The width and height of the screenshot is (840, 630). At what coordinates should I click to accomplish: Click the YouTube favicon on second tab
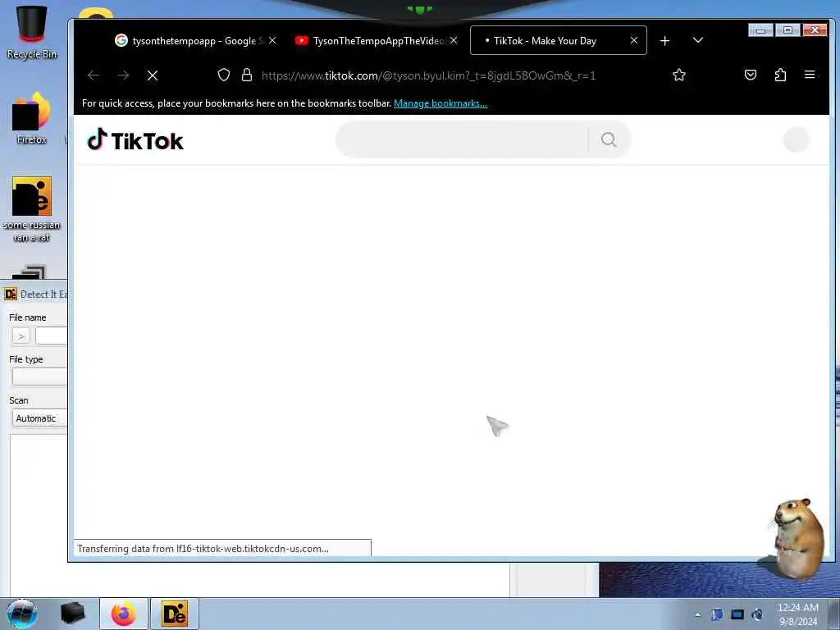(302, 41)
